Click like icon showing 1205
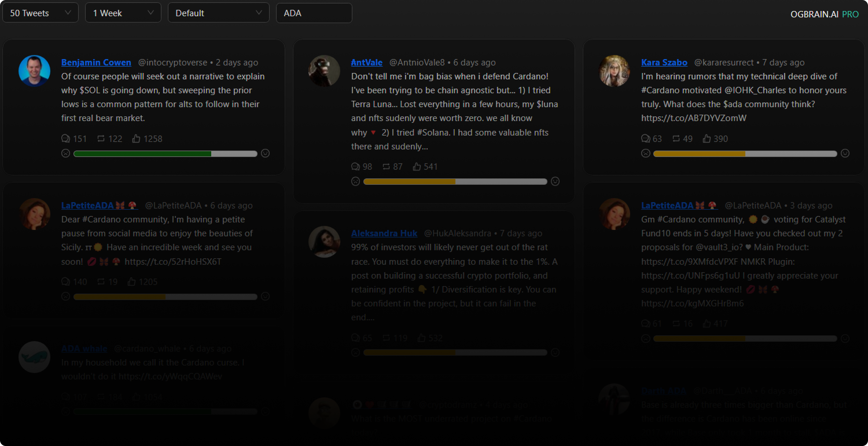Image resolution: width=868 pixels, height=446 pixels. (x=131, y=282)
